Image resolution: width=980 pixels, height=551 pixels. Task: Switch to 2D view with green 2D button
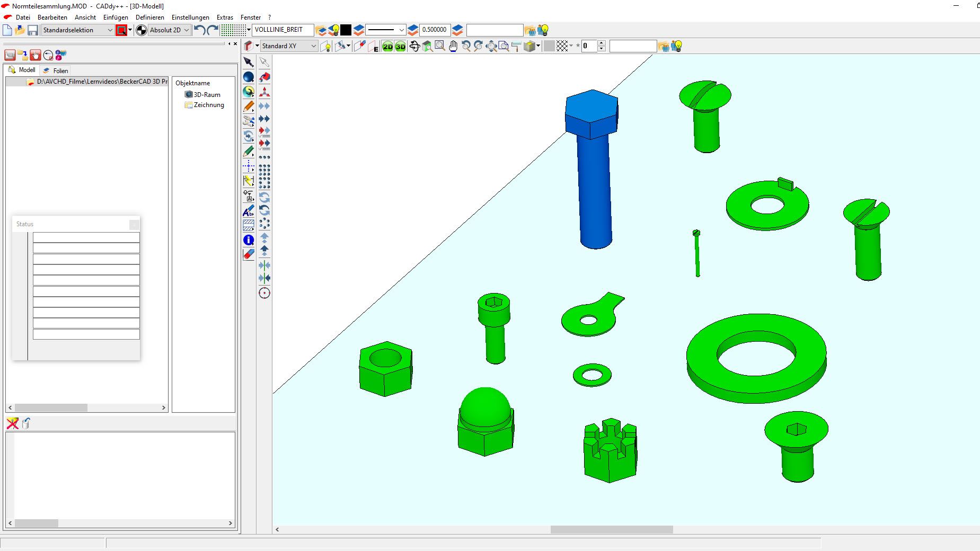(x=387, y=47)
